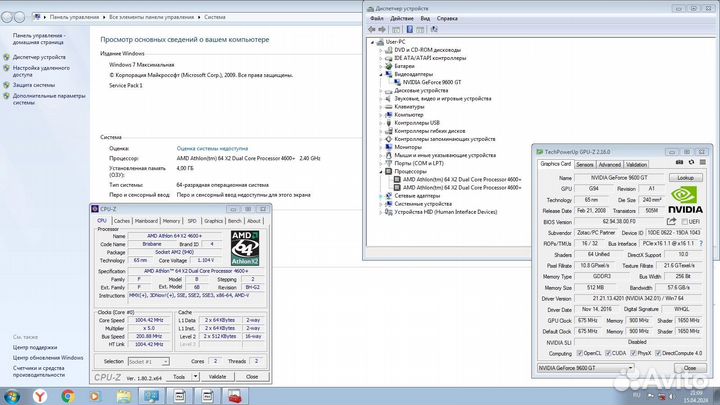Open the Windows Start button

click(11, 396)
